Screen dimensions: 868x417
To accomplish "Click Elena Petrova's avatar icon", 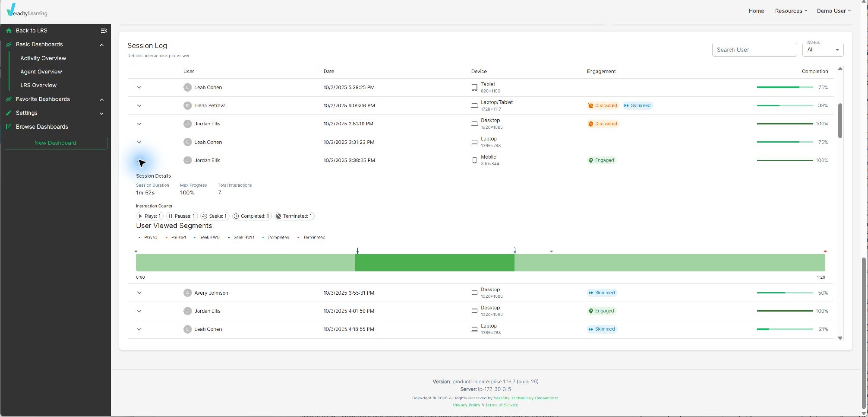I will click(x=187, y=105).
